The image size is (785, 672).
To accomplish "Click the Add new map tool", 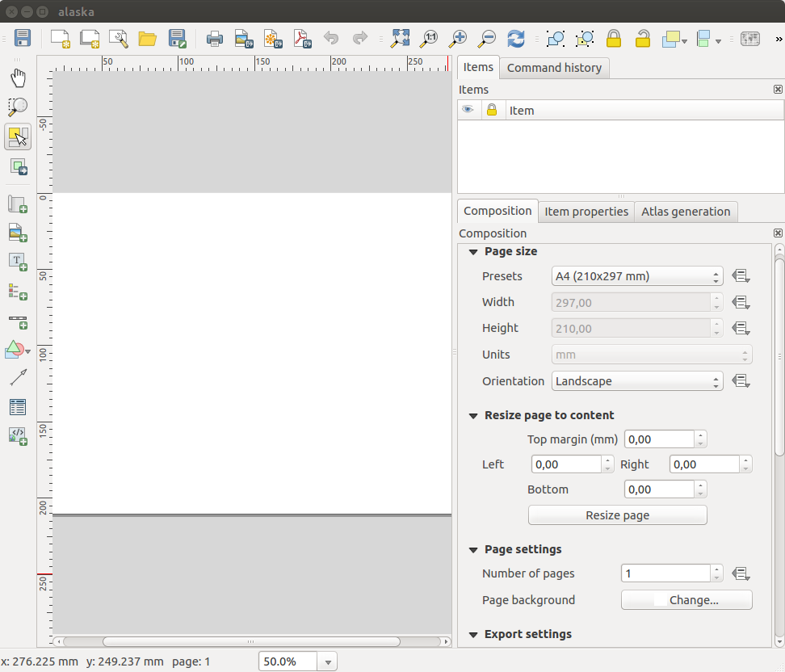I will [18, 204].
